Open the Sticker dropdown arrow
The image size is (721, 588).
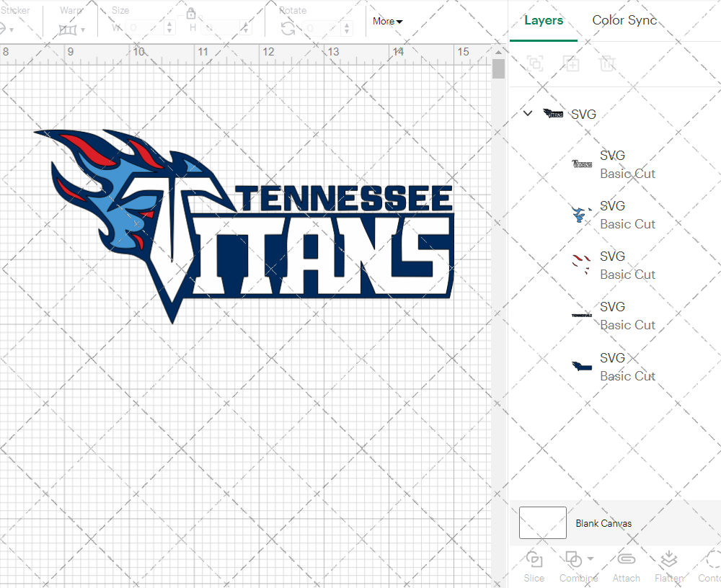[x=12, y=30]
